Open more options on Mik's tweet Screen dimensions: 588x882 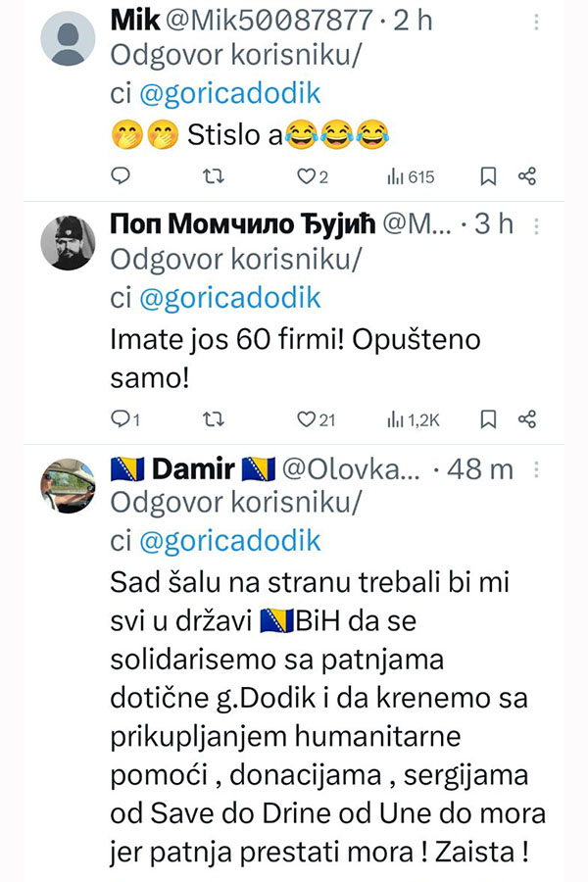(534, 21)
